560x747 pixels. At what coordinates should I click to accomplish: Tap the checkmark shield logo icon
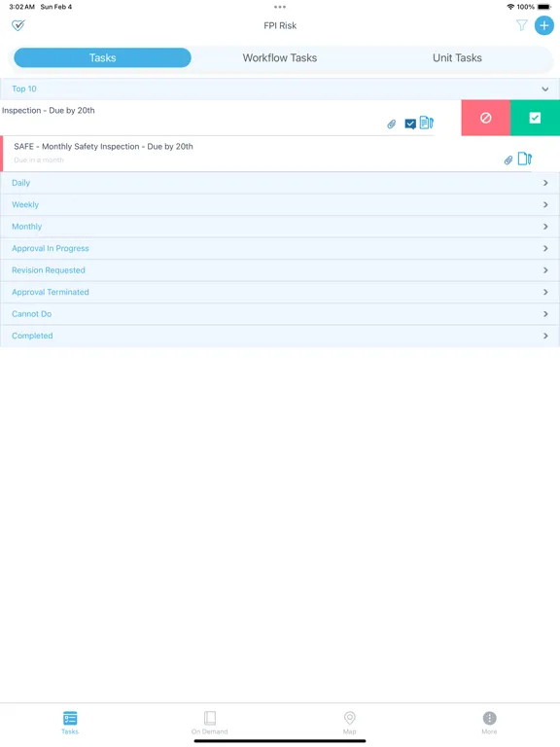pyautogui.click(x=18, y=25)
